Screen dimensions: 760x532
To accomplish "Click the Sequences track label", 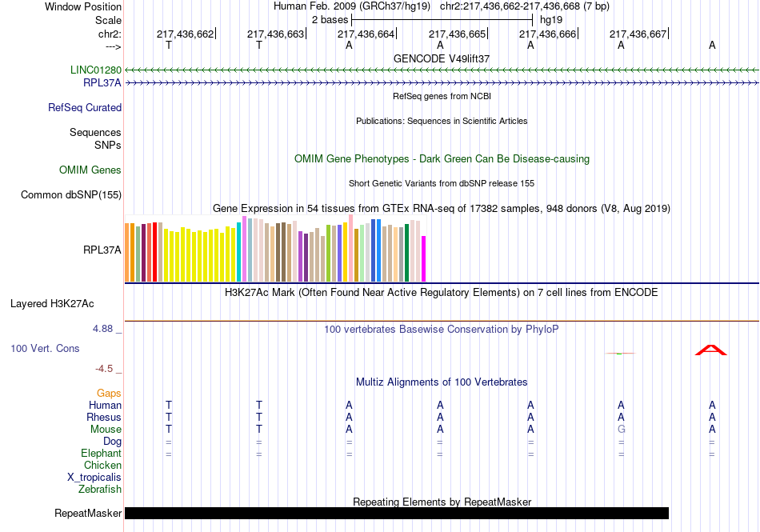I will [95, 132].
